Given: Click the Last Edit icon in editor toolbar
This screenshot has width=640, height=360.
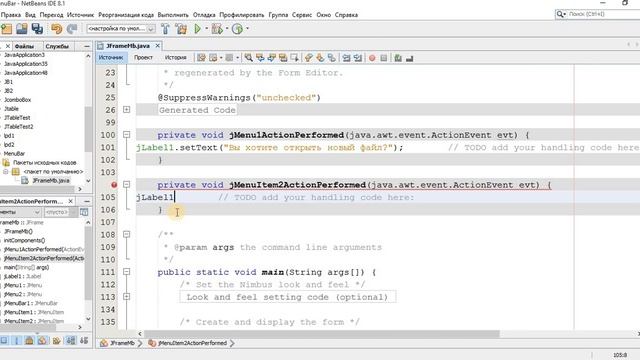Looking at the screenshot, I should 201,58.
